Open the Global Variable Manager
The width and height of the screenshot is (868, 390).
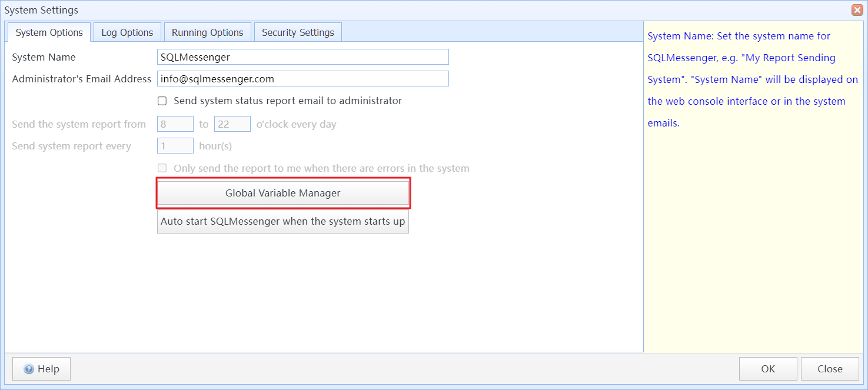283,193
